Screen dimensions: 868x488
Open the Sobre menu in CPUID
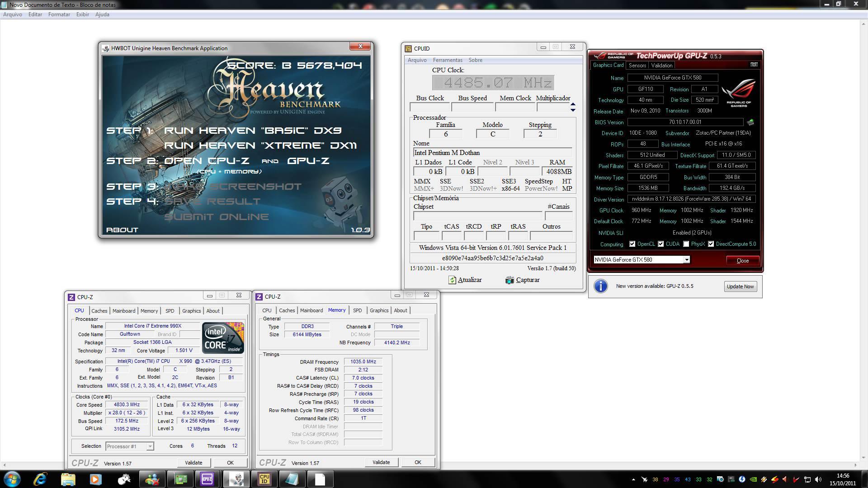click(x=475, y=60)
